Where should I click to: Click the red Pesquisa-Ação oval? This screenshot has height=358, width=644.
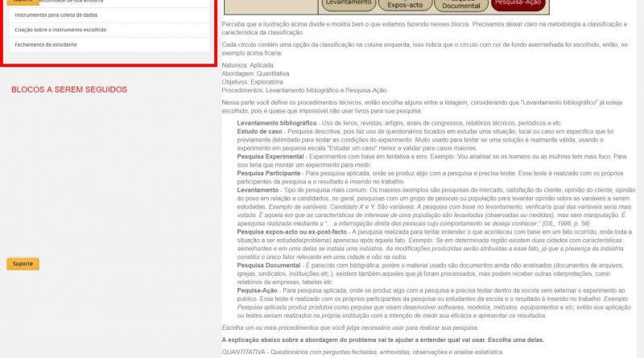pyautogui.click(x=518, y=4)
